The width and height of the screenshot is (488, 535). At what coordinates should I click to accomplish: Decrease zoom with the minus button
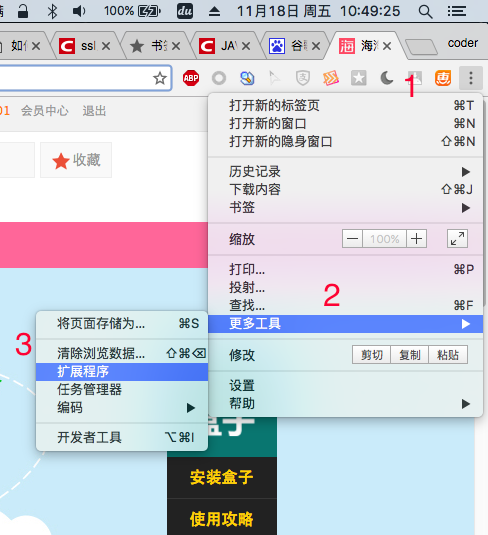[x=352, y=238]
